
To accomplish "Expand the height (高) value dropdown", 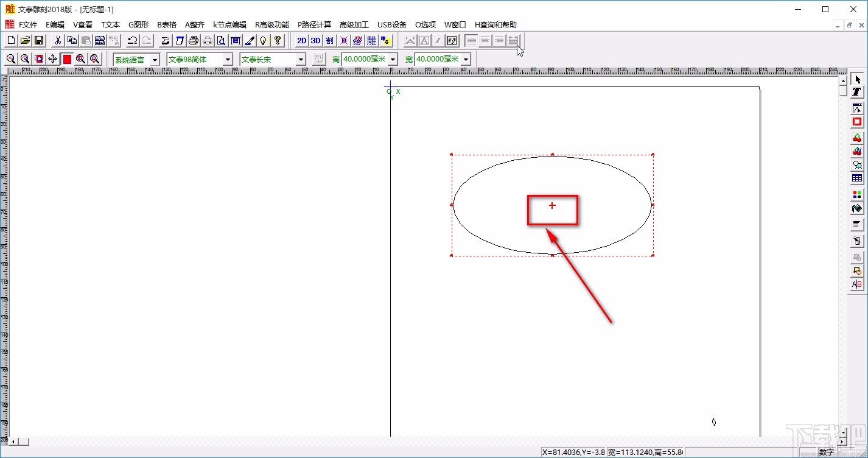I will point(393,59).
